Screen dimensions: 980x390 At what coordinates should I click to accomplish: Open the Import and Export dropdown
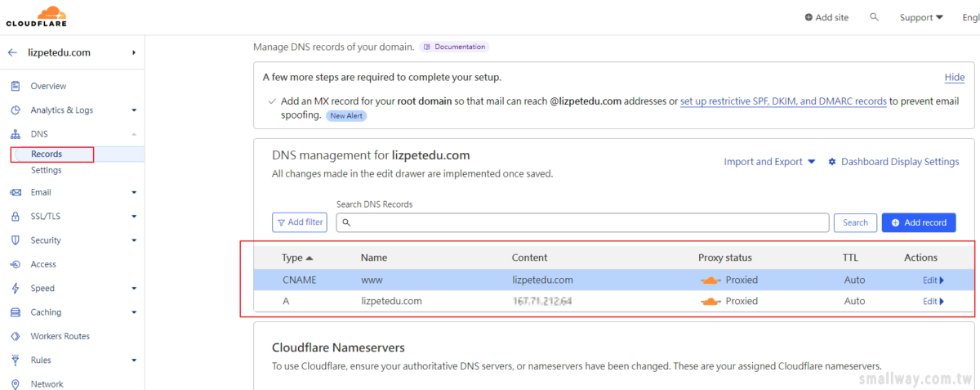[x=769, y=162]
